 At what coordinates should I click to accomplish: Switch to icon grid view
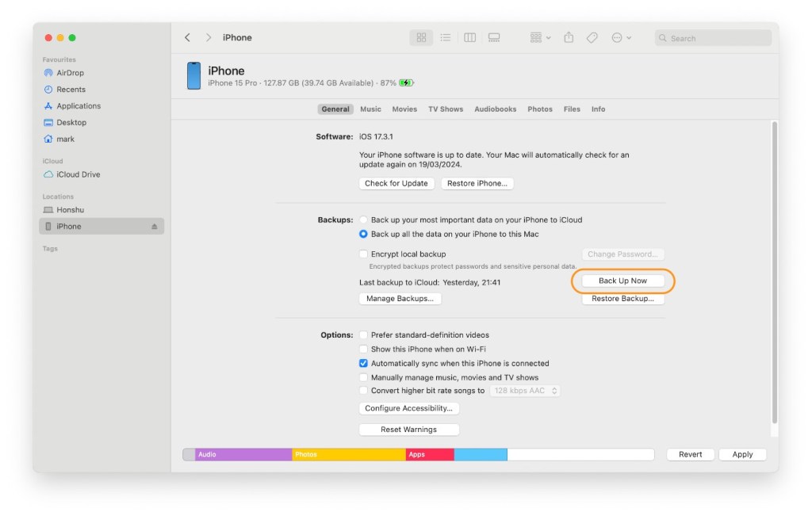[421, 37]
